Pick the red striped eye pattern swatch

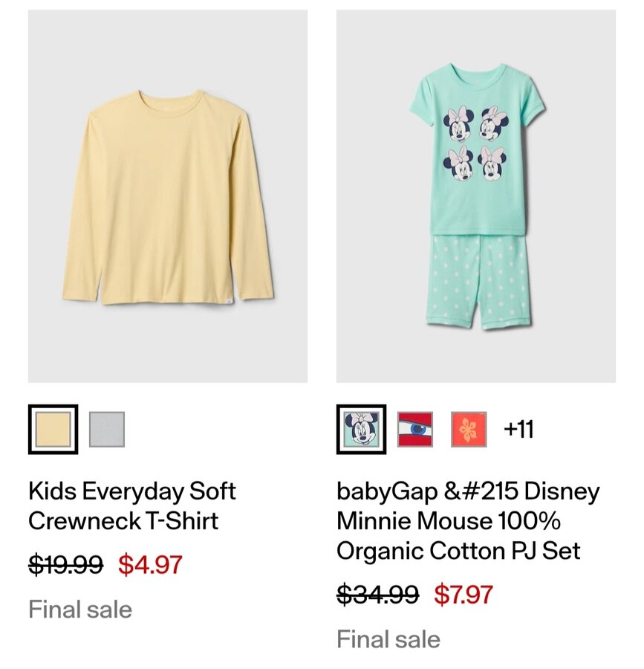click(414, 429)
